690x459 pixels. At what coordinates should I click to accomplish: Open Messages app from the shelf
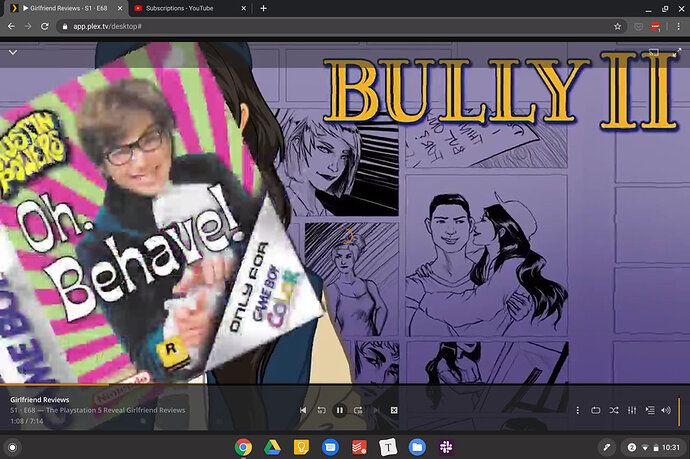[330, 448]
